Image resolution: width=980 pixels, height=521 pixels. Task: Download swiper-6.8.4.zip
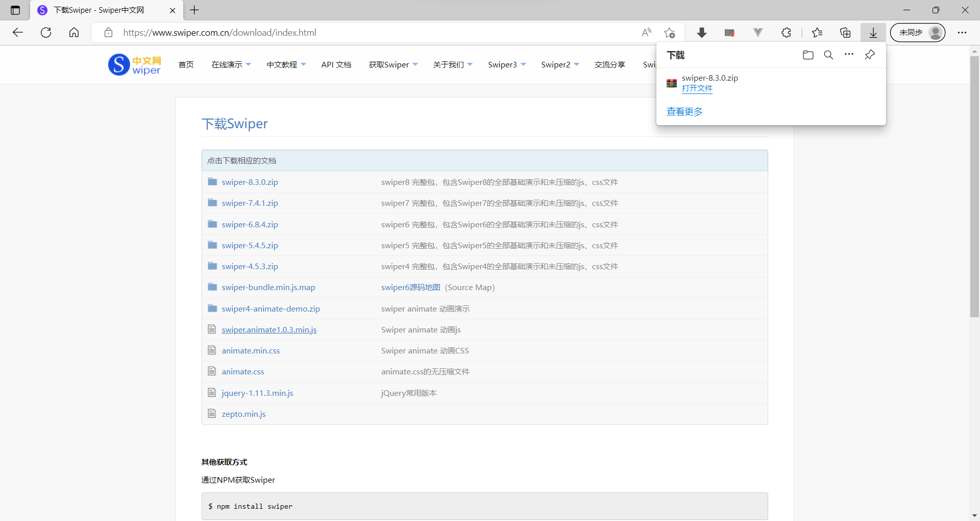[x=250, y=225]
